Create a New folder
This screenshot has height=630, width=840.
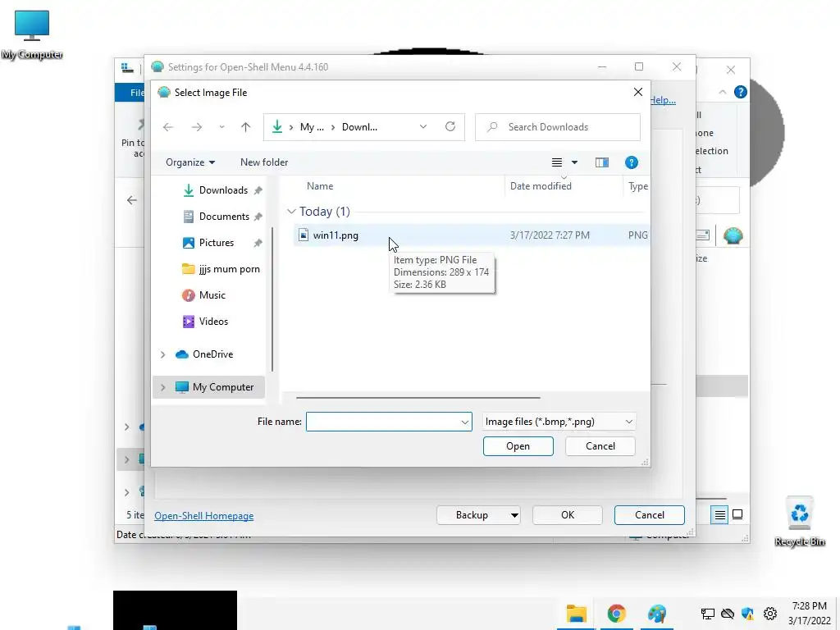pos(264,162)
